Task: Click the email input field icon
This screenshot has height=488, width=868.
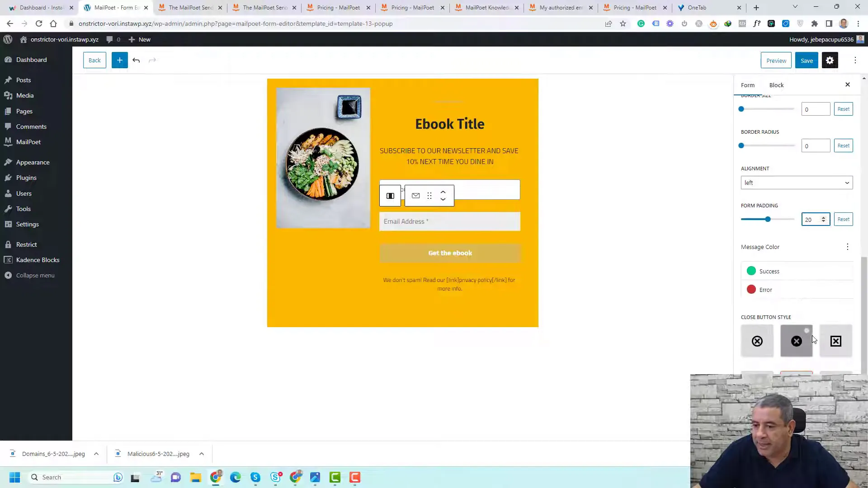Action: (x=416, y=196)
